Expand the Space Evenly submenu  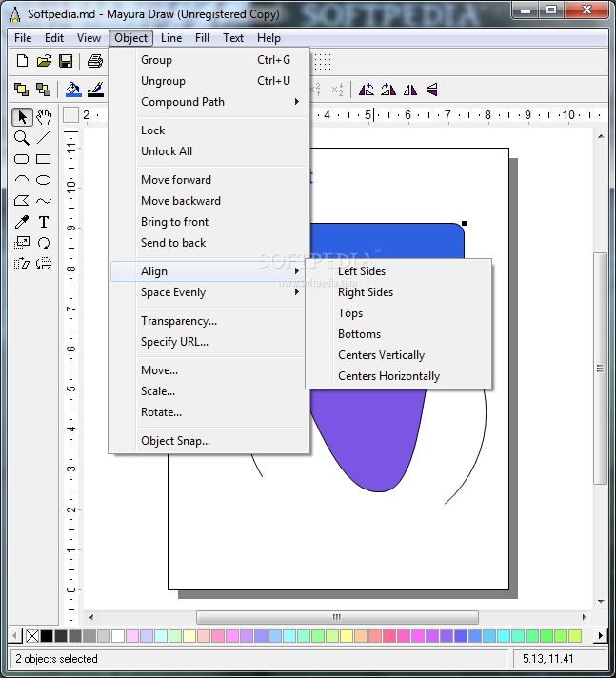click(x=209, y=292)
